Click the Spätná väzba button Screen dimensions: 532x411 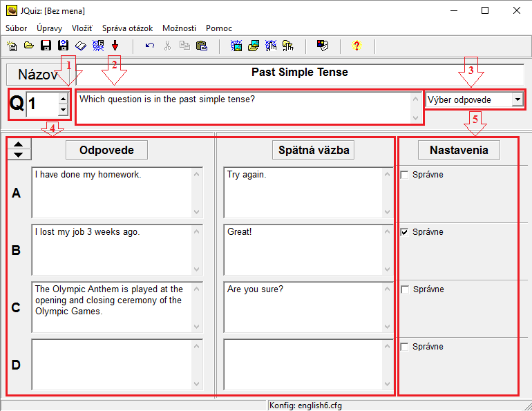(313, 150)
